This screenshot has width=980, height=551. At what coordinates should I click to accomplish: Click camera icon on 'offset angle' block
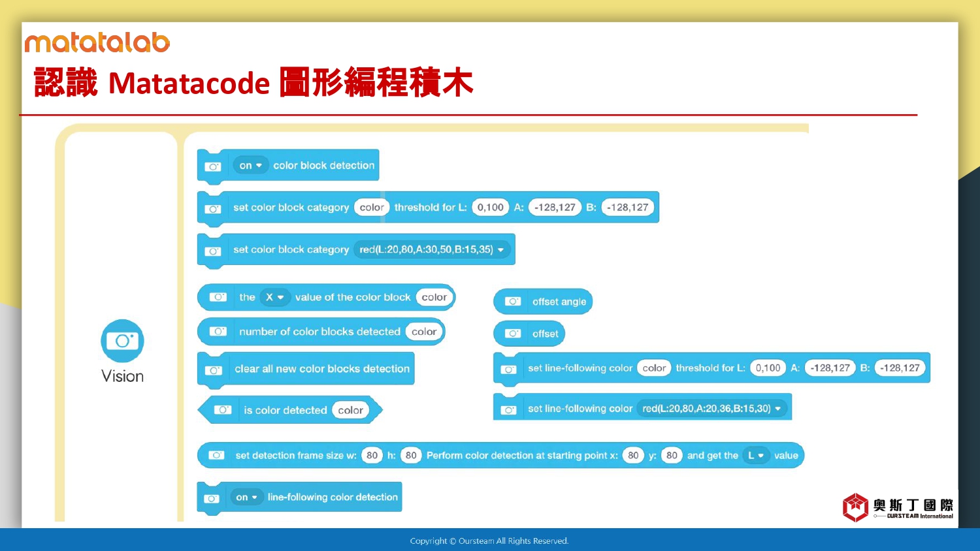coord(514,302)
